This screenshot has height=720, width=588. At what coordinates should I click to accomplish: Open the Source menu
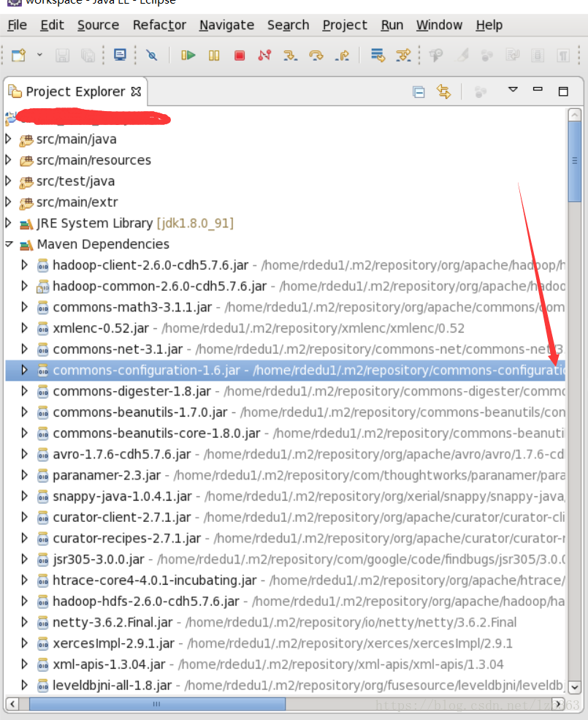tap(98, 25)
